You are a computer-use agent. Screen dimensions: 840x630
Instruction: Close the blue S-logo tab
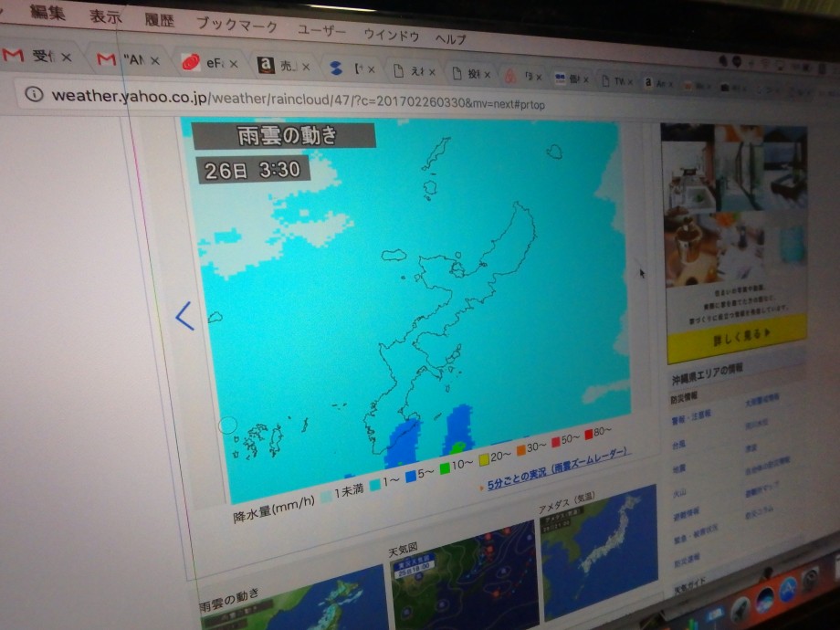(372, 69)
